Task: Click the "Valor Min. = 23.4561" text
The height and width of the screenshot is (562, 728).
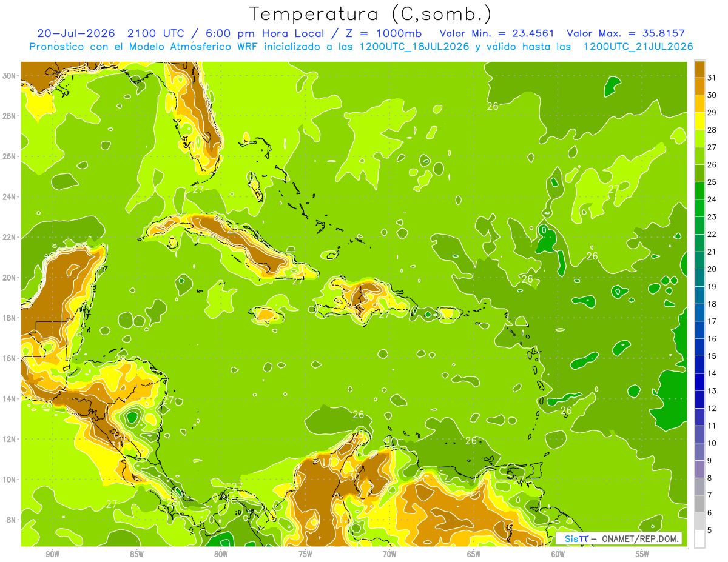Action: pyautogui.click(x=497, y=33)
